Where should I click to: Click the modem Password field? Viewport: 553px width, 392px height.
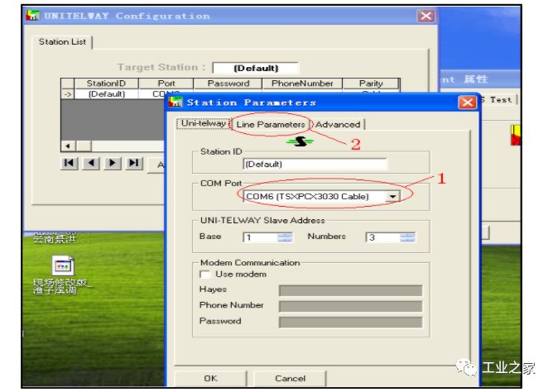click(350, 323)
